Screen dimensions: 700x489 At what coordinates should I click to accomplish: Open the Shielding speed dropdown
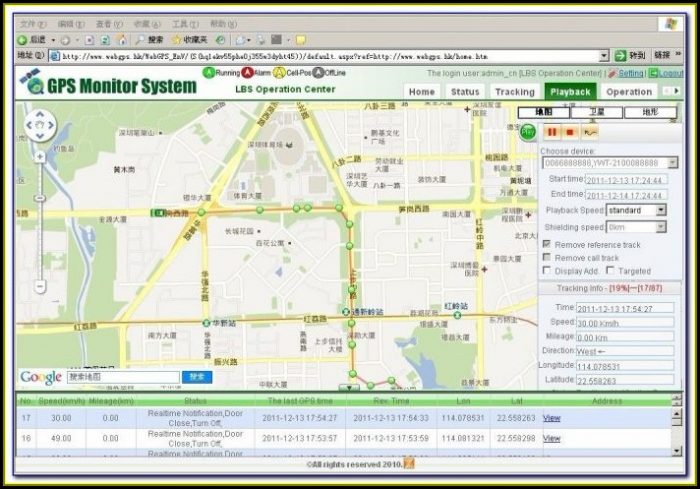[x=661, y=227]
